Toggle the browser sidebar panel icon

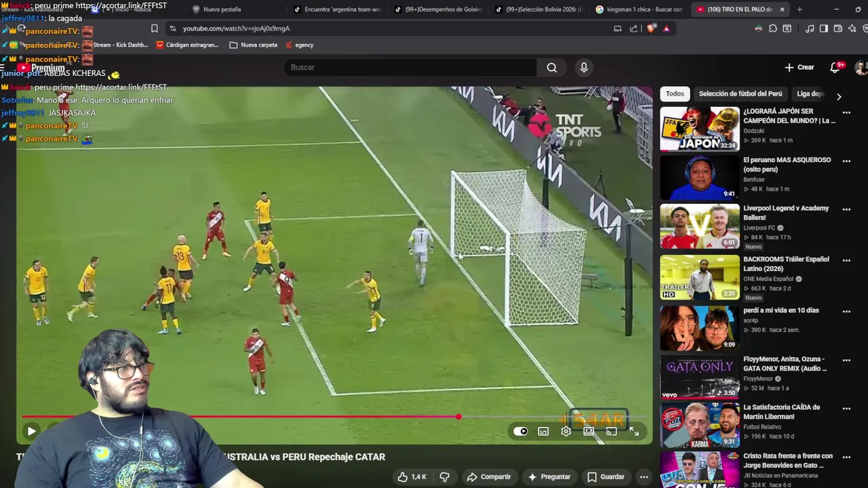(x=823, y=28)
